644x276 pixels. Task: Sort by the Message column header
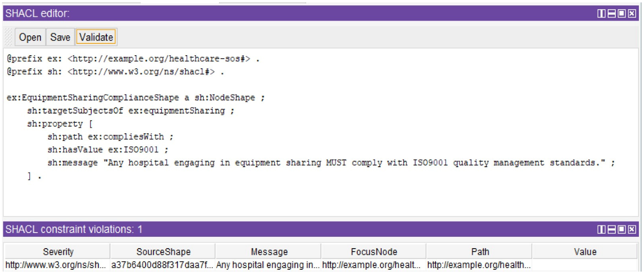tap(269, 252)
